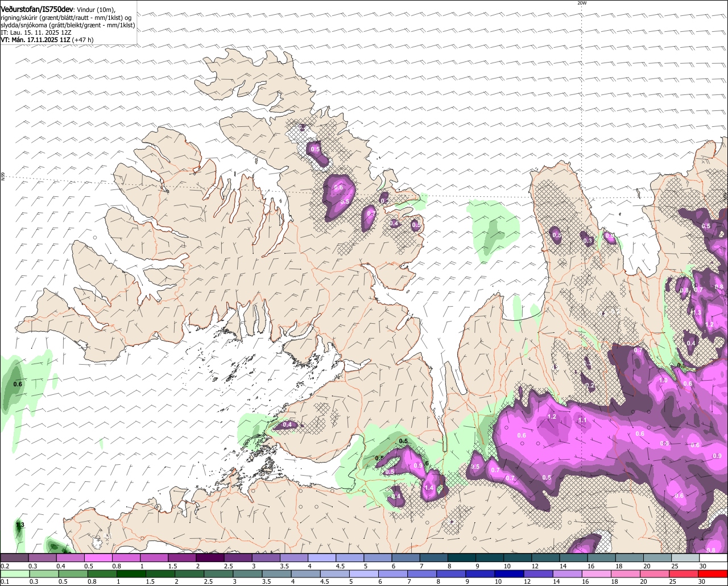Image resolution: width=728 pixels, height=586 pixels.
Task: Pick the top-row legend swatch starting at 0.4
Action: [70, 558]
